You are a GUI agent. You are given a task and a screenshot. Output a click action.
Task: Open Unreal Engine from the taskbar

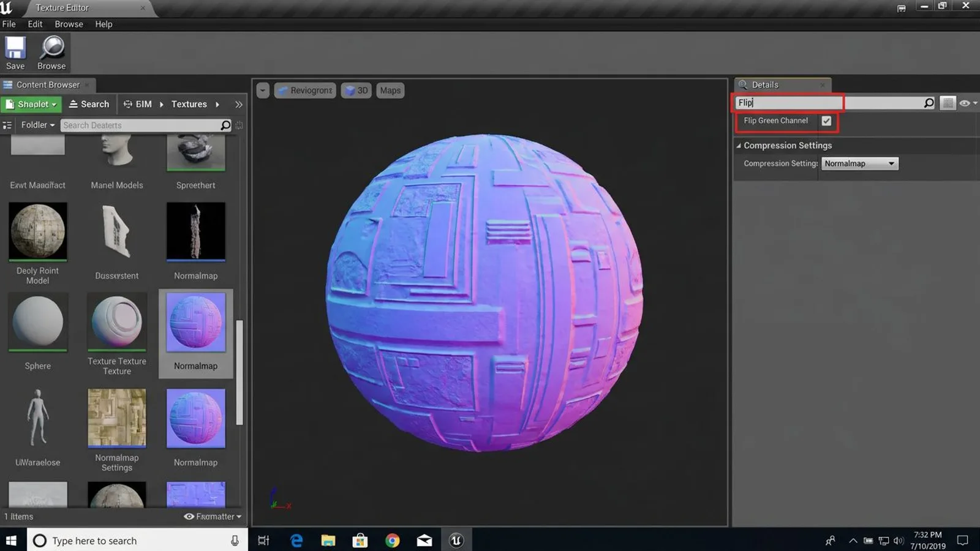456,541
